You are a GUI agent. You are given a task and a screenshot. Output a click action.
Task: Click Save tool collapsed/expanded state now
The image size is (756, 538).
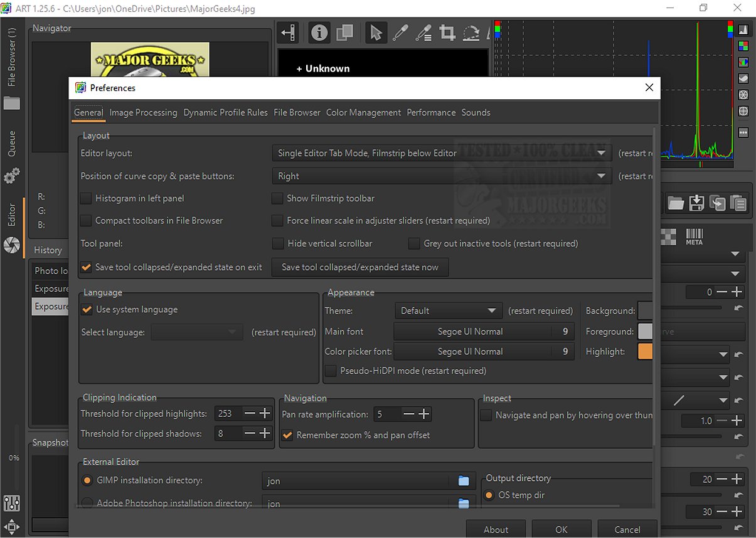pyautogui.click(x=360, y=267)
